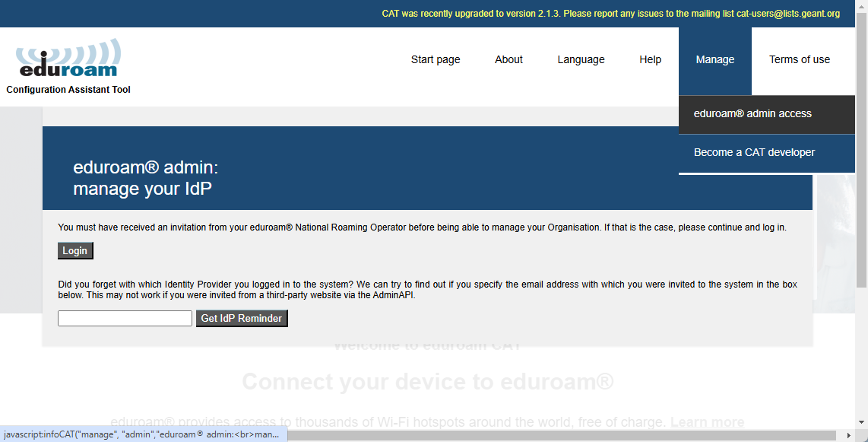868x442 pixels.
Task: Click the 'eduroam® admin: manage your IdP' heading
Action: pos(146,178)
